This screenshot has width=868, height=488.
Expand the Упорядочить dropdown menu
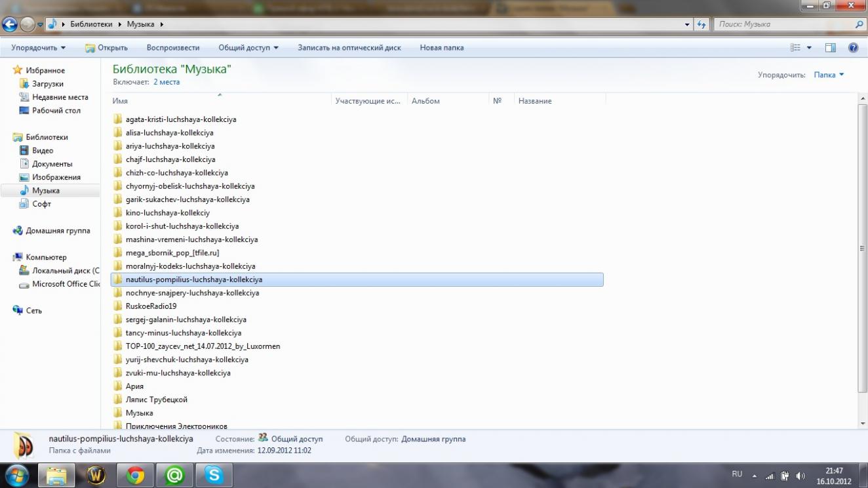pyautogui.click(x=39, y=48)
